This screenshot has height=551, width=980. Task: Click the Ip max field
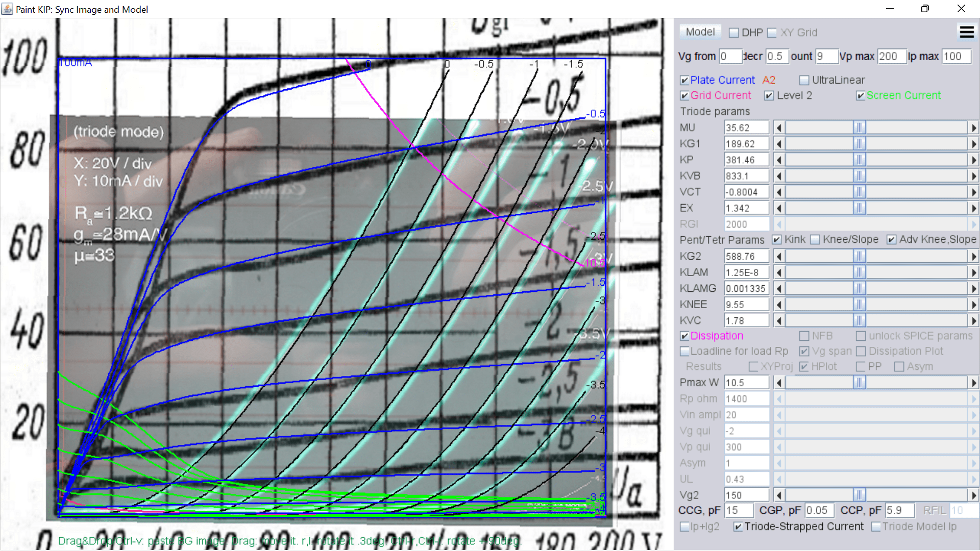[957, 56]
